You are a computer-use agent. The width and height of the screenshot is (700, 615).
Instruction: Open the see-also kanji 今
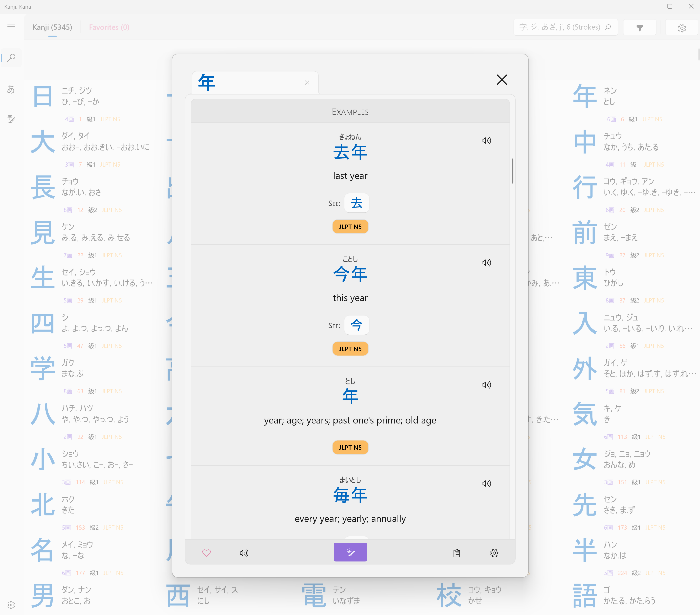point(357,325)
